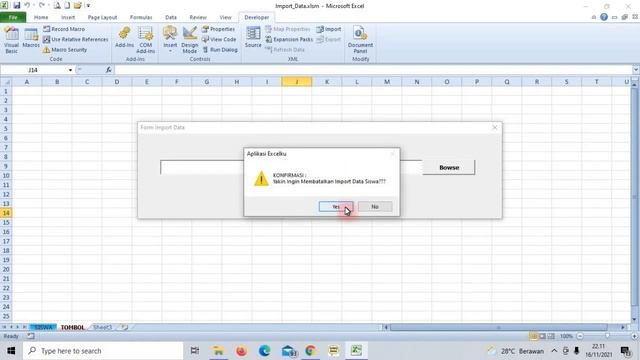Switch to the Sheet3 tab
Image resolution: width=640 pixels, height=360 pixels.
(x=102, y=327)
